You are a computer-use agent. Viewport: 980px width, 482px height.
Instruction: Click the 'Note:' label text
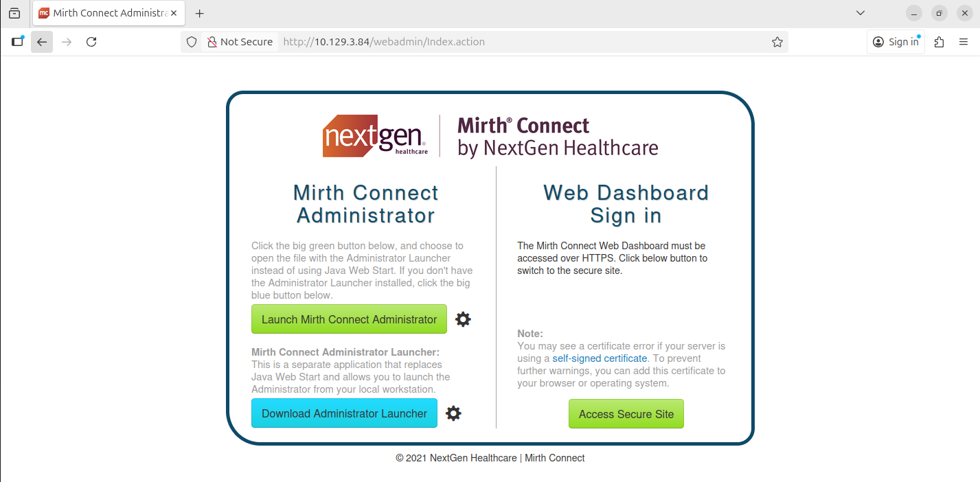(530, 334)
